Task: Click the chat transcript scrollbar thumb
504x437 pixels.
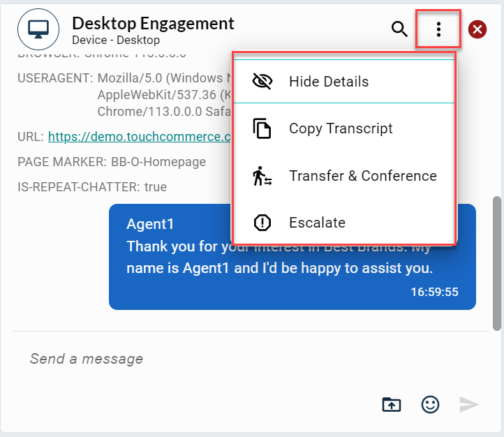Action: pos(496,267)
